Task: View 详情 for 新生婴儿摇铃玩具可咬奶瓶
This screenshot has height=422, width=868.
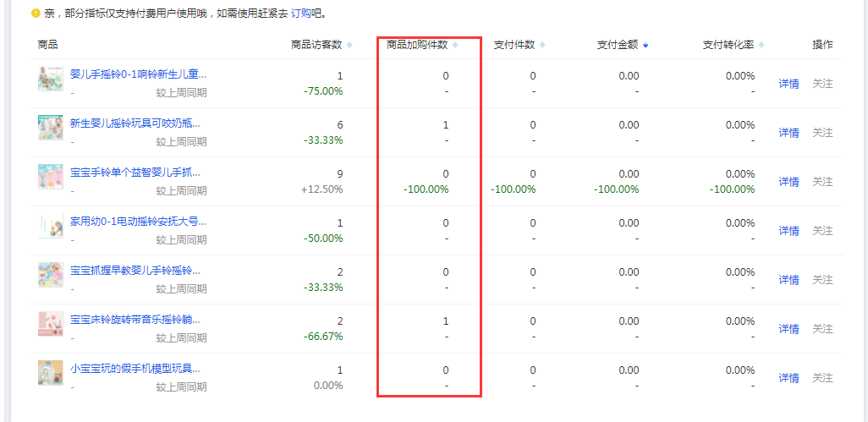Action: click(788, 133)
